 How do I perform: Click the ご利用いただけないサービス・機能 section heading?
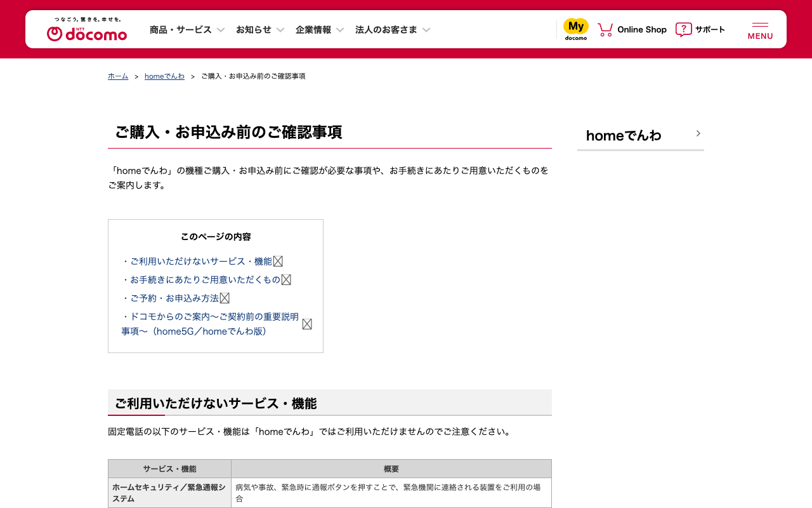(x=216, y=403)
